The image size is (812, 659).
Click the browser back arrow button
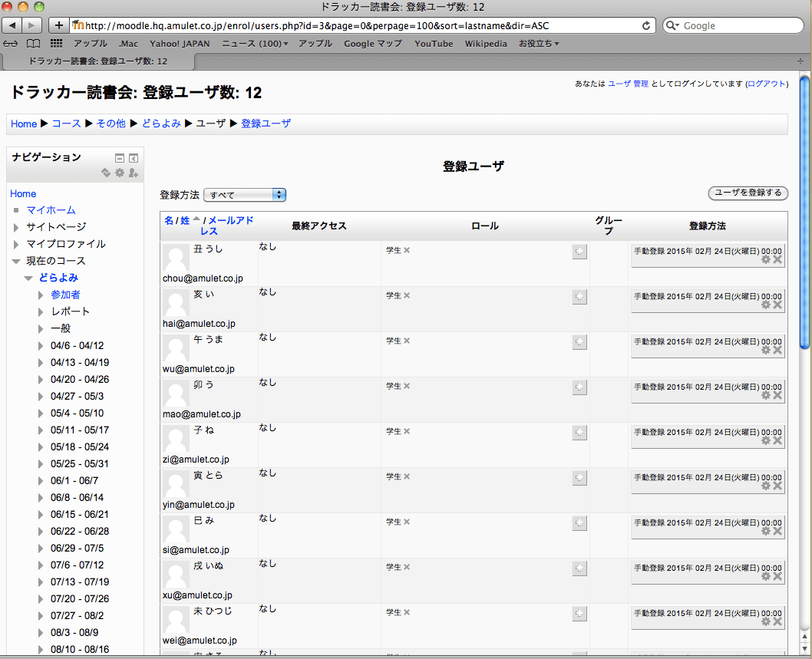pyautogui.click(x=12, y=25)
